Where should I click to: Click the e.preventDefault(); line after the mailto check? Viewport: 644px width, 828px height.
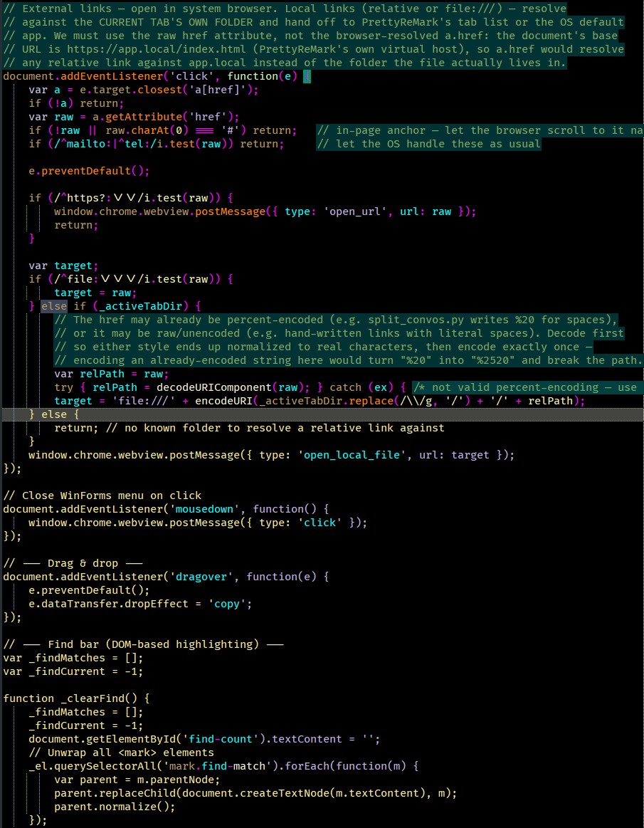tap(89, 171)
